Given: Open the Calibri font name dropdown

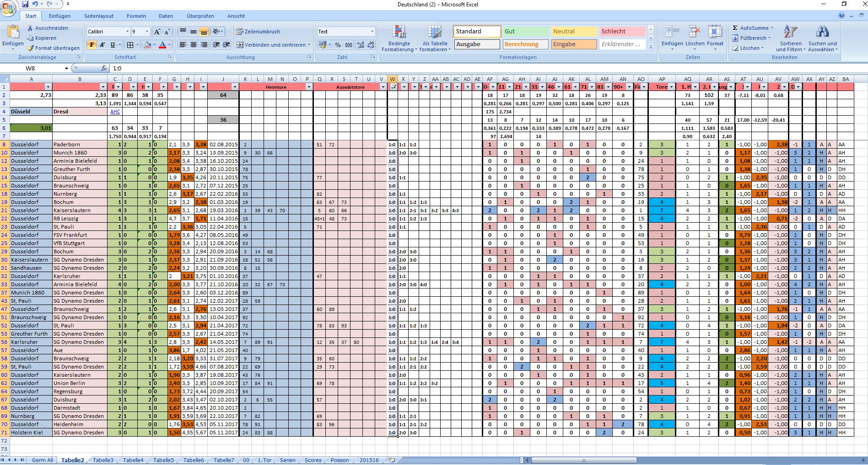Looking at the screenshot, I should [127, 32].
